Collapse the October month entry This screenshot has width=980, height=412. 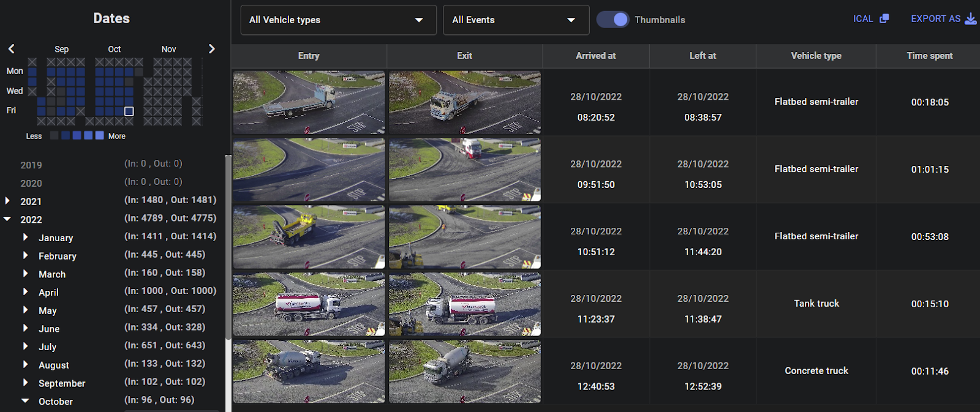tap(25, 401)
